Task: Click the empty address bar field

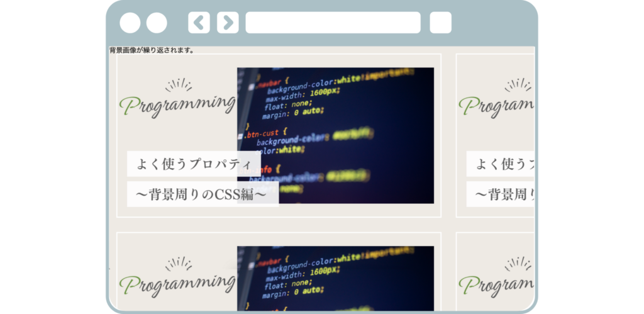Action: 333,23
